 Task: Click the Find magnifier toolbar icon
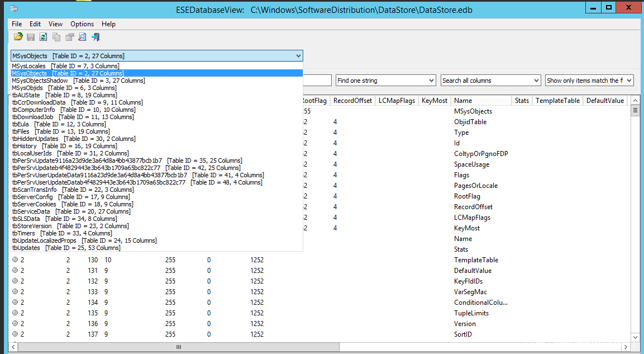click(82, 37)
